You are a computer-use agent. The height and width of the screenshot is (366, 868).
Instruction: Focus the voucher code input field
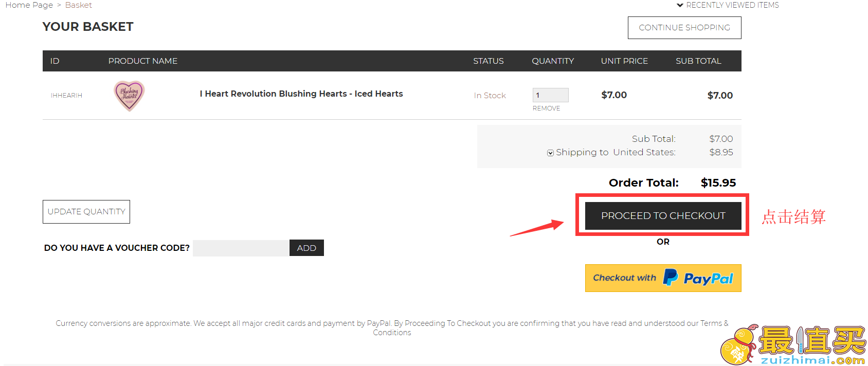tap(241, 248)
